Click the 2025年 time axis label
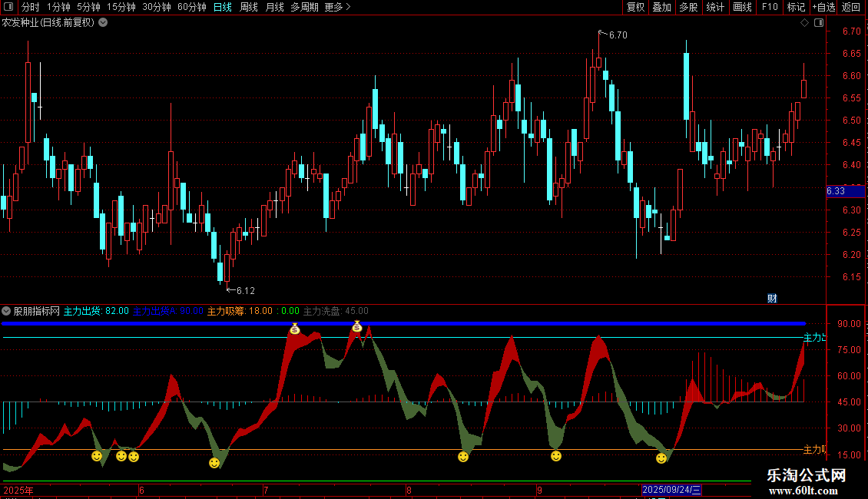868x499 pixels. [x=19, y=490]
